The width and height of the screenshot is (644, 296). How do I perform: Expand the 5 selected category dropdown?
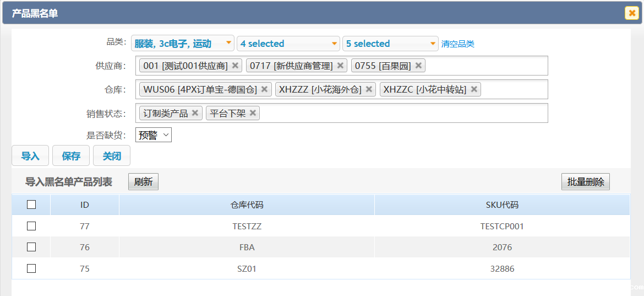coord(390,44)
